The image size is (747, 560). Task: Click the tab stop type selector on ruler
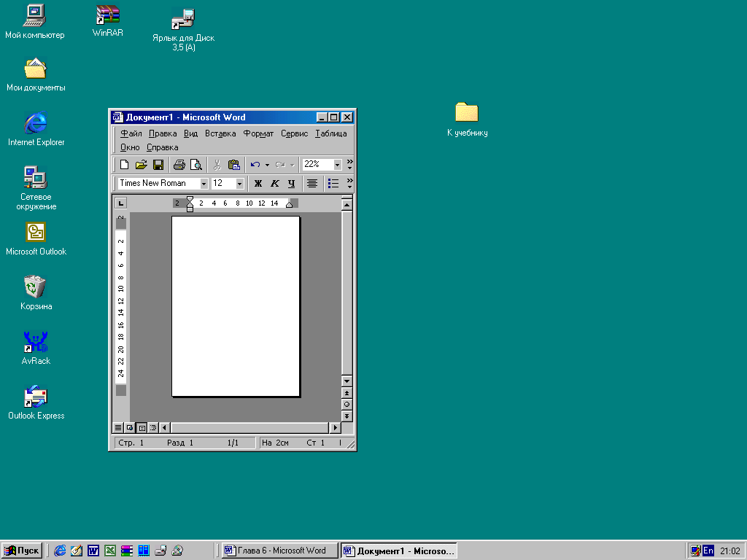pyautogui.click(x=121, y=203)
